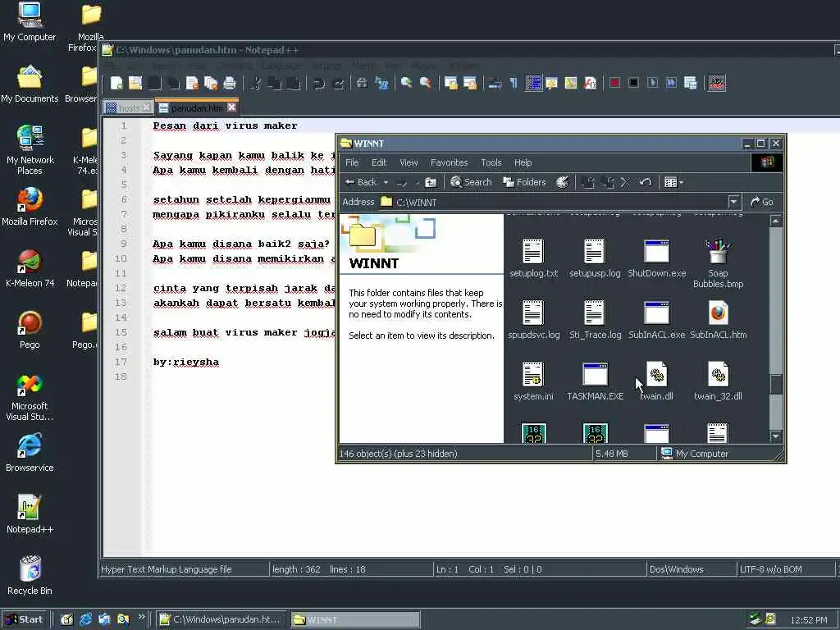This screenshot has width=840, height=630.
Task: Select the twain_32.dll file
Action: pyautogui.click(x=718, y=381)
